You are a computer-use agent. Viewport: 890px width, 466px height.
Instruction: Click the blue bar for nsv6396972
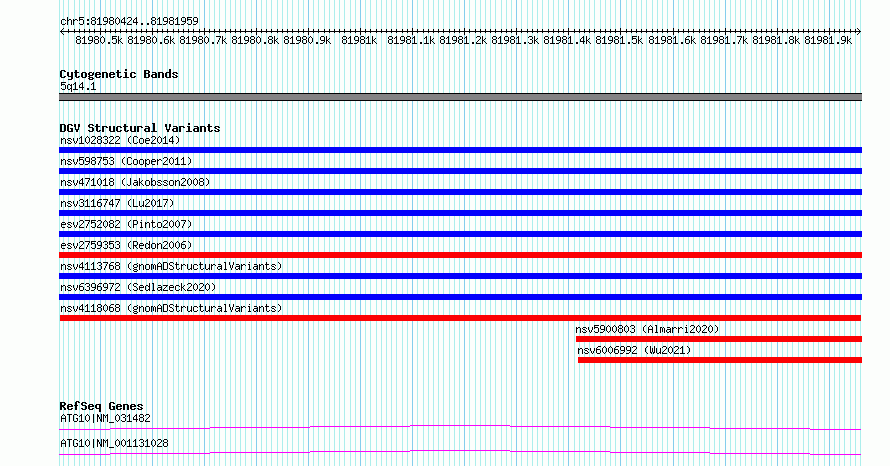click(460, 297)
